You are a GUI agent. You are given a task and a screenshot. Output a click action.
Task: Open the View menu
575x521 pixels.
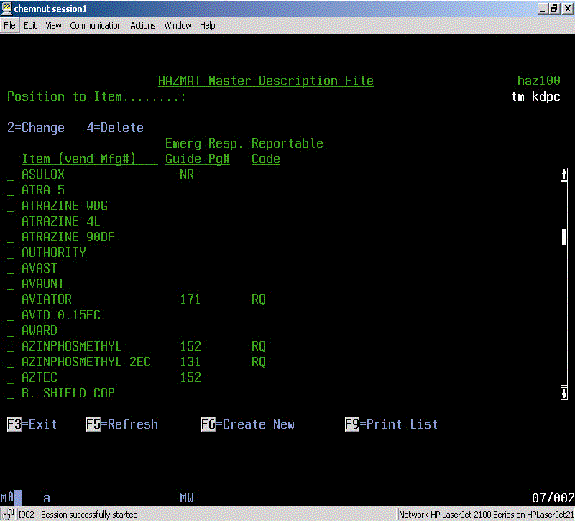coord(53,26)
